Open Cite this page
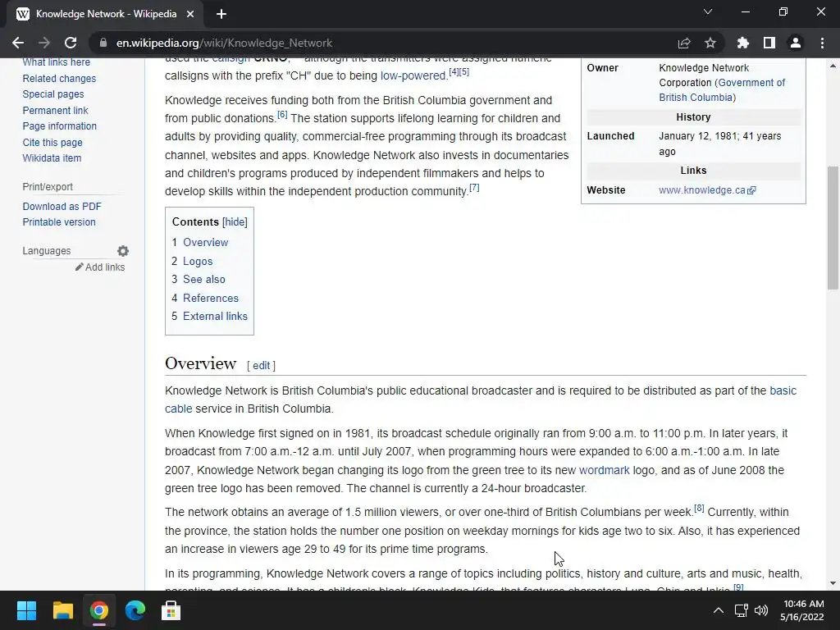Viewport: 840px width, 630px height. (x=52, y=143)
